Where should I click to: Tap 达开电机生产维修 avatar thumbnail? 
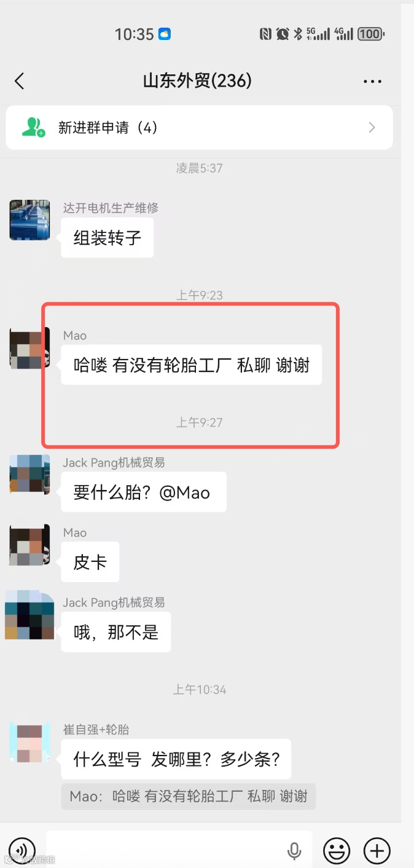coord(29,220)
